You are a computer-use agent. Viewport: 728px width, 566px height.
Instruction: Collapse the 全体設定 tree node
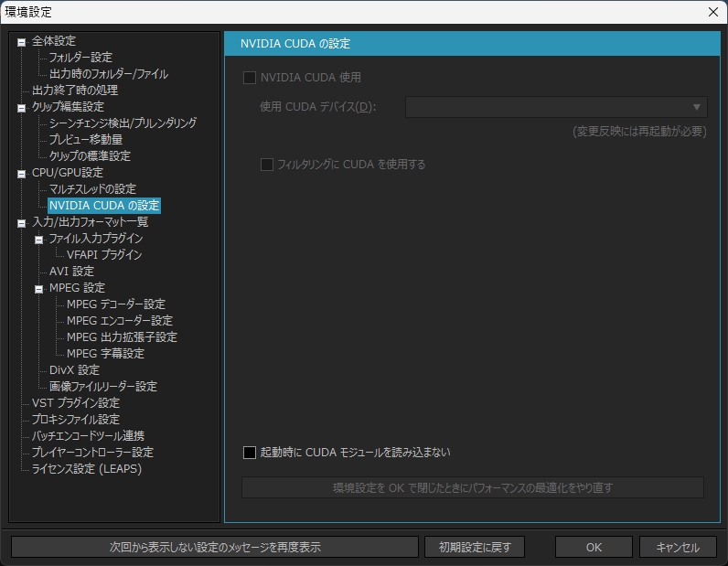21,42
